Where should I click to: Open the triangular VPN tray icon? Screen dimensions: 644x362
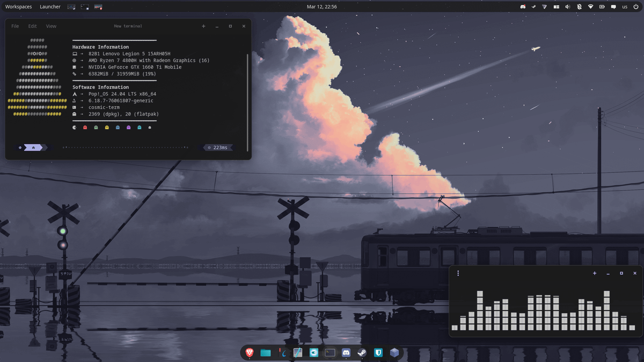coord(545,7)
